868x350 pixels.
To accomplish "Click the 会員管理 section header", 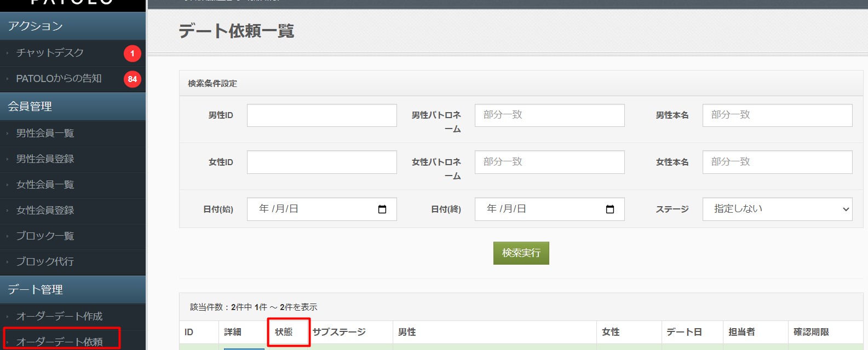I will click(73, 107).
